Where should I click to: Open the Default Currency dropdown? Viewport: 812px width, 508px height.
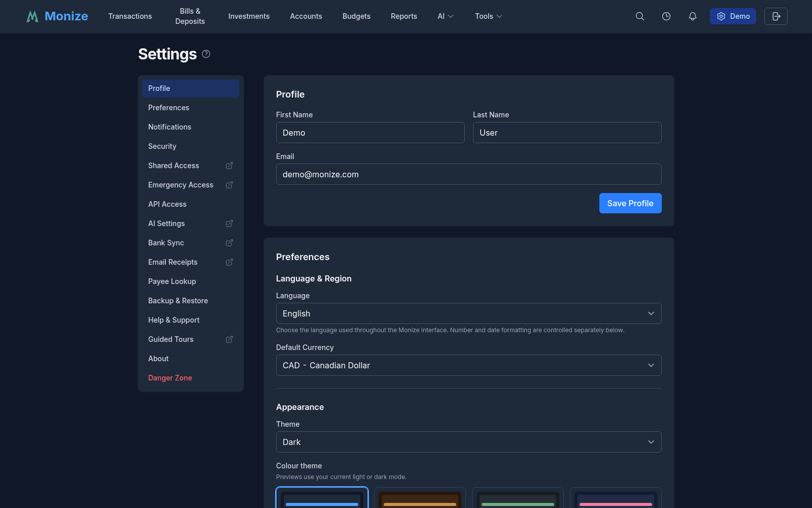coord(469,365)
